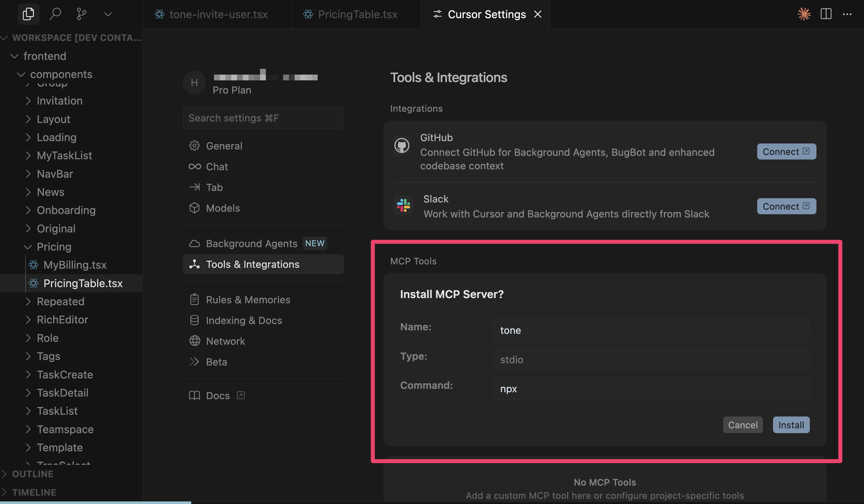This screenshot has height=504, width=864.
Task: Click the Beta chevrons icon
Action: click(194, 362)
